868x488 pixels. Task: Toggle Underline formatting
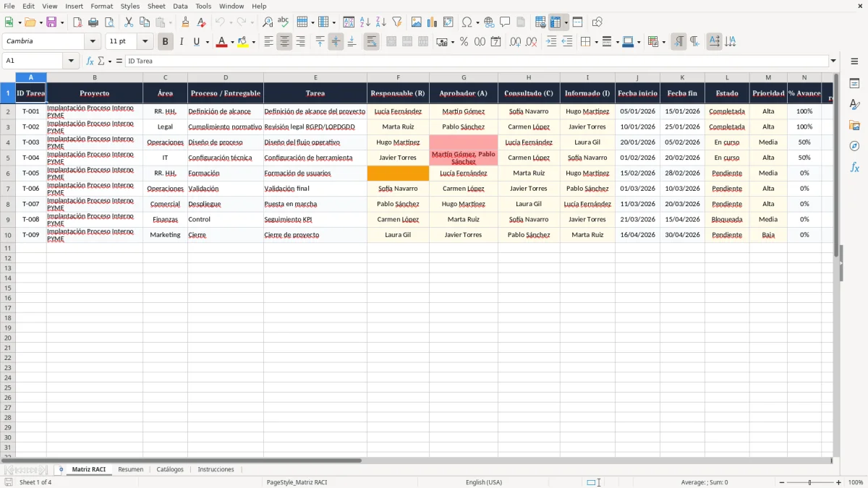[196, 42]
